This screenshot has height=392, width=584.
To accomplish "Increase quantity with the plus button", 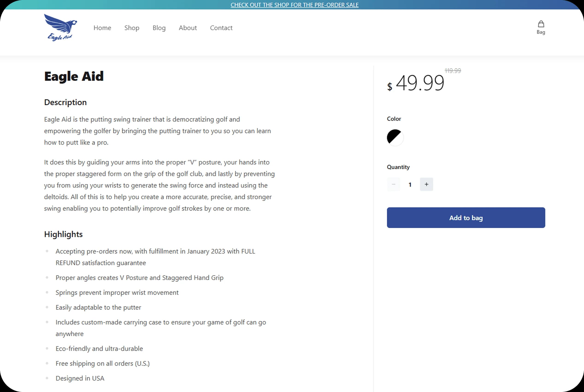I will [426, 184].
